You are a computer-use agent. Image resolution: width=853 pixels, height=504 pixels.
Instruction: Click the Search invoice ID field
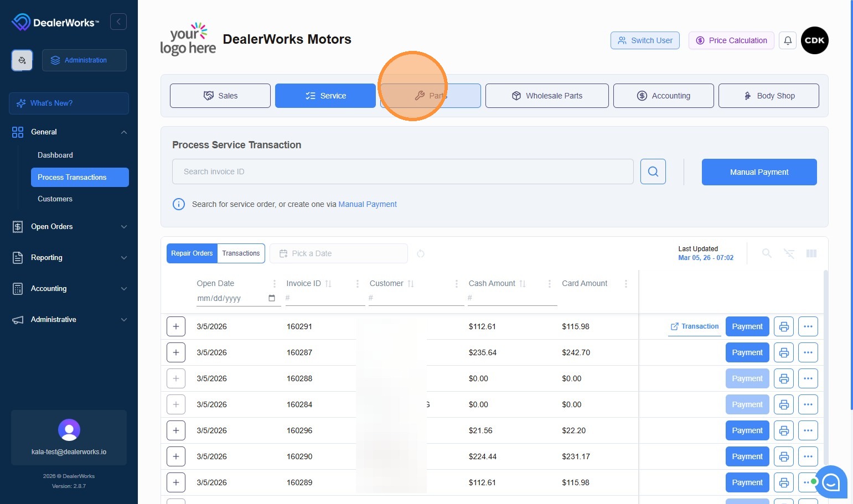(402, 172)
